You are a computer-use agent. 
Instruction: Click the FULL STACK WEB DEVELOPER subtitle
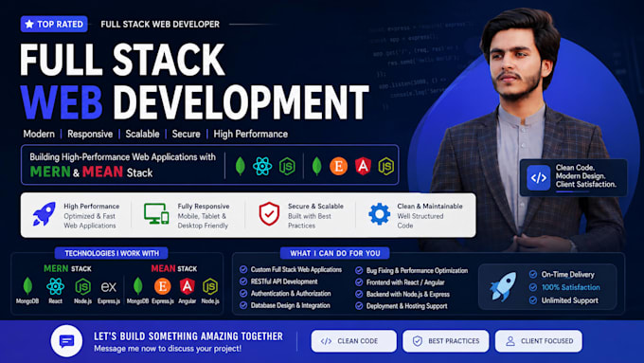[x=160, y=25]
